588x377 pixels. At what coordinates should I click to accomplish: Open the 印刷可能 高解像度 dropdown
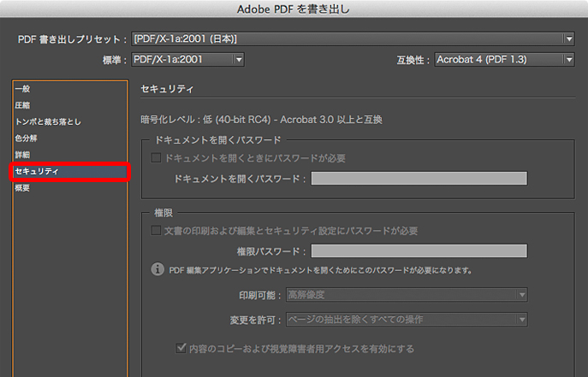coord(407,295)
